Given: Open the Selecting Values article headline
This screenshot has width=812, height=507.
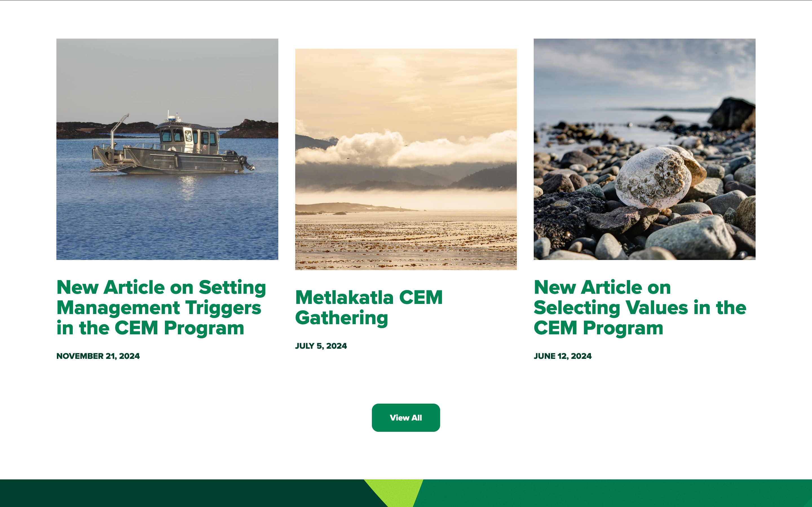Looking at the screenshot, I should (640, 308).
